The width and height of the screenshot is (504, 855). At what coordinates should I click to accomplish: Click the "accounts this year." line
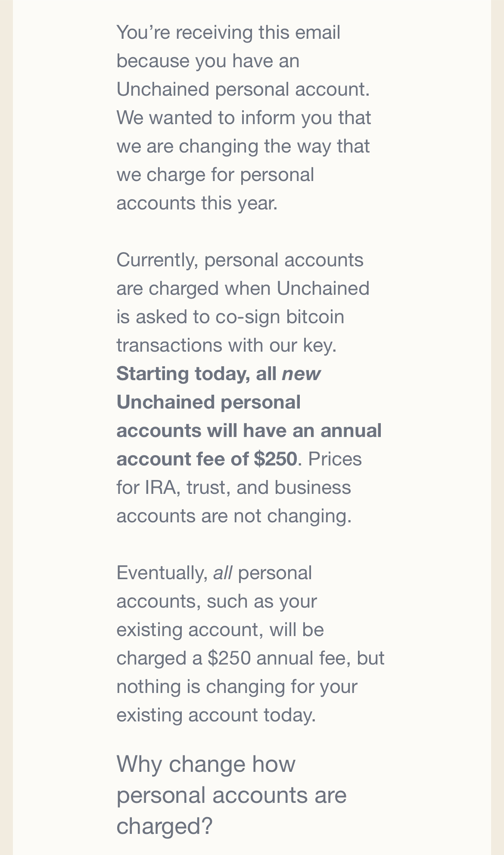pos(197,203)
